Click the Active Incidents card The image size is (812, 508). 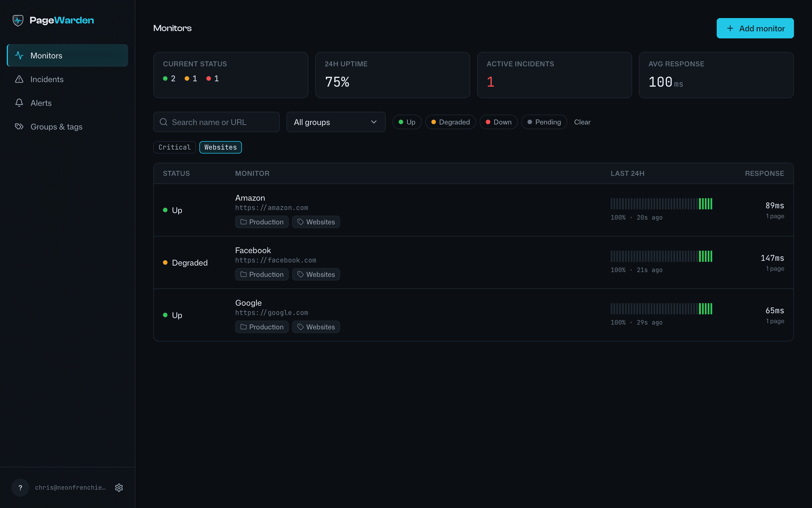[554, 75]
